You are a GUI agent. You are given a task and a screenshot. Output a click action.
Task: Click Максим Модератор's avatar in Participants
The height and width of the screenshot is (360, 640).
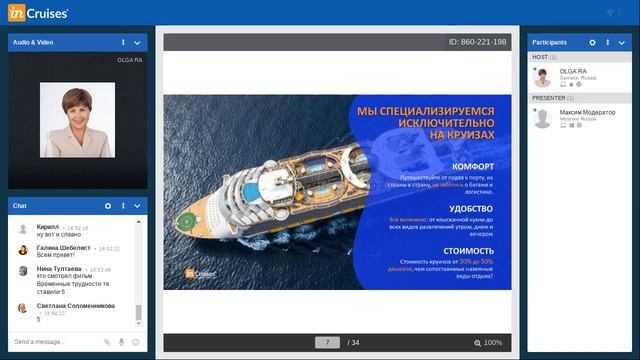pyautogui.click(x=542, y=119)
